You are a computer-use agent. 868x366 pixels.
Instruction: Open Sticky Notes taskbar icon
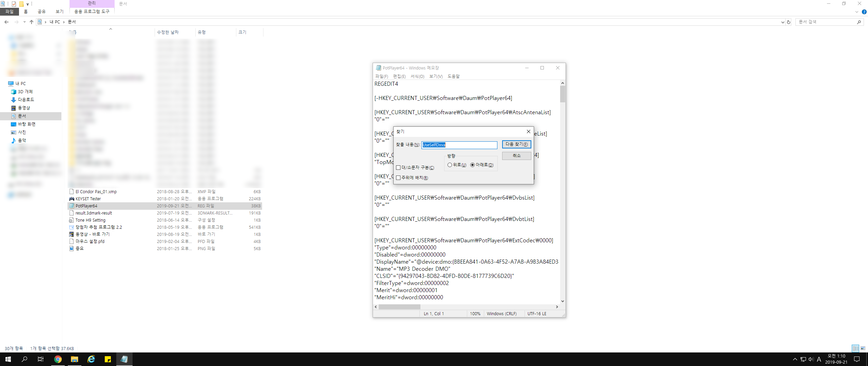click(108, 359)
